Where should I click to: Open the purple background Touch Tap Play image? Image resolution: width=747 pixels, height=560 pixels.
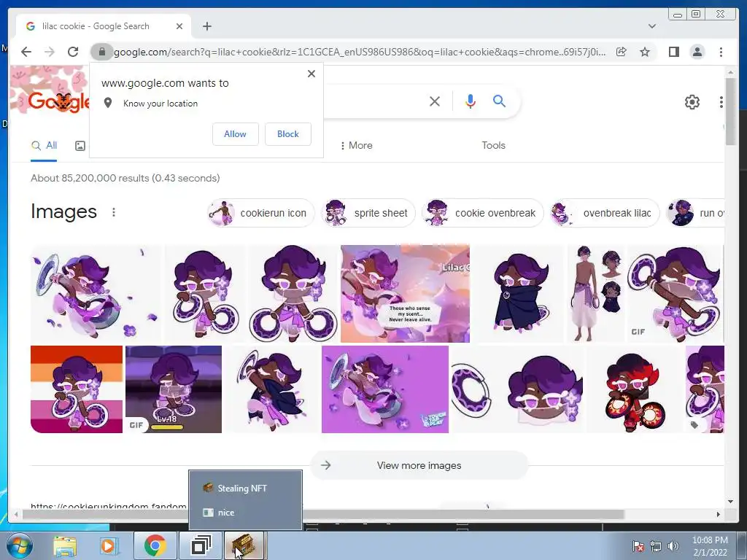[385, 389]
